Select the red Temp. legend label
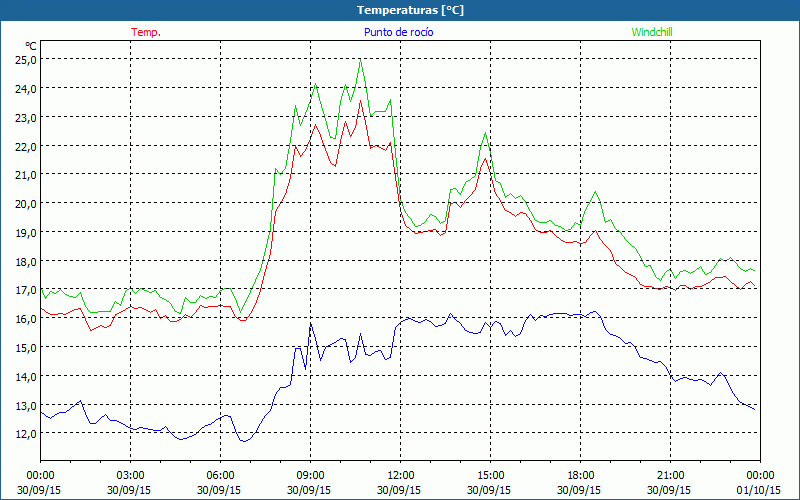This screenshot has width=800, height=500. [x=146, y=32]
